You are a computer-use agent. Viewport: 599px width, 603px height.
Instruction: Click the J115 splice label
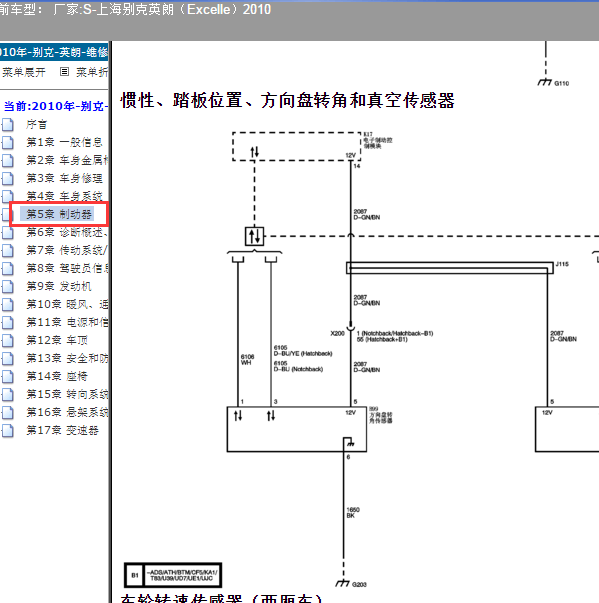tap(562, 264)
